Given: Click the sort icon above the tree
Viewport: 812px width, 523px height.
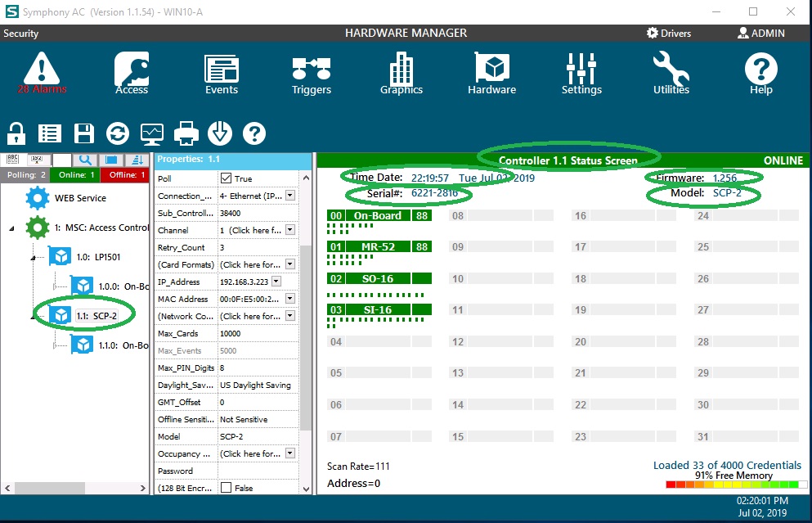Looking at the screenshot, I should [137, 160].
